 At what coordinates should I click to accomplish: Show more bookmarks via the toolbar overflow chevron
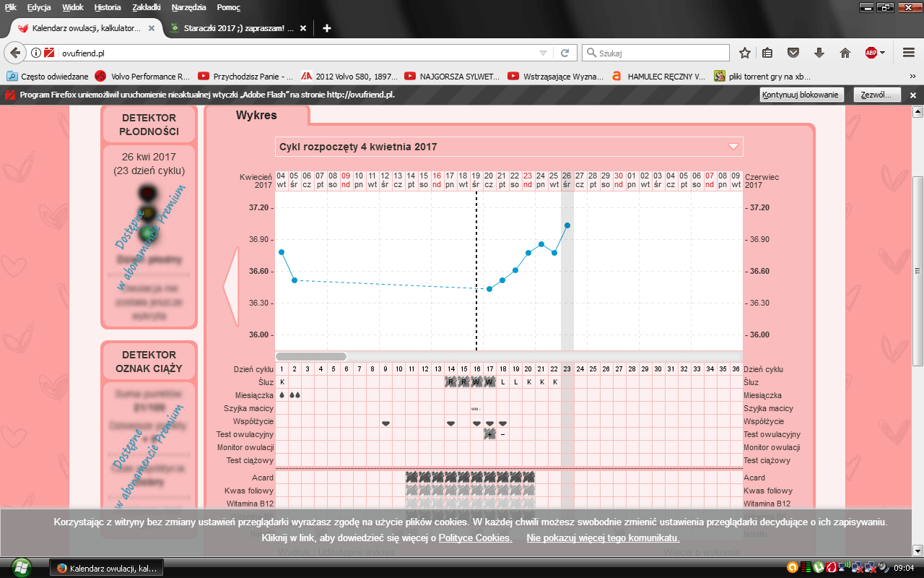tap(913, 76)
